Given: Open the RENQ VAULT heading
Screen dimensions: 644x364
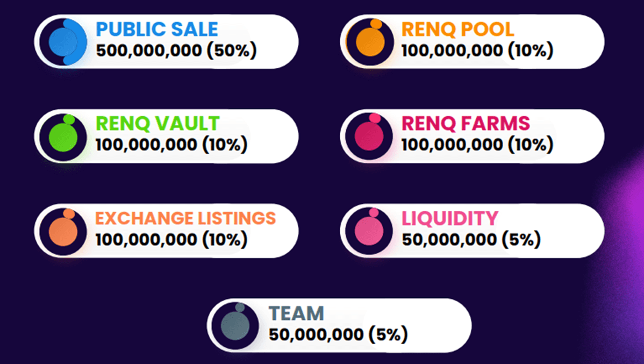Looking at the screenshot, I should [158, 124].
